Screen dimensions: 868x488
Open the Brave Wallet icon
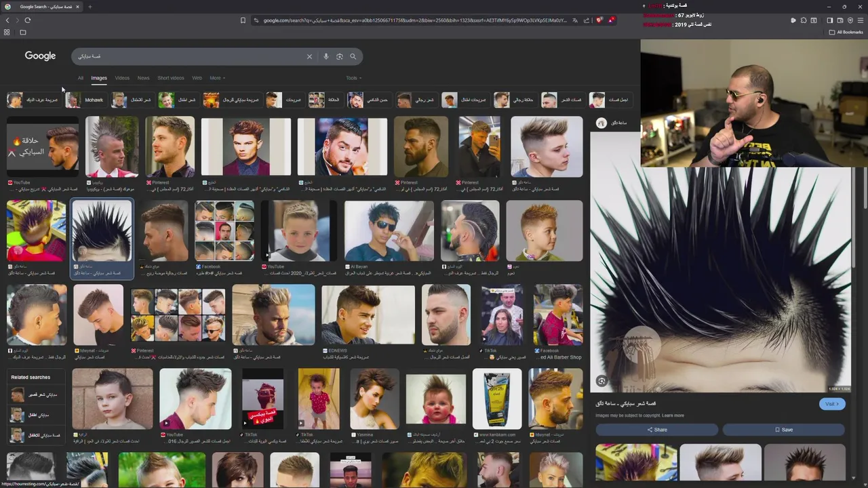840,20
